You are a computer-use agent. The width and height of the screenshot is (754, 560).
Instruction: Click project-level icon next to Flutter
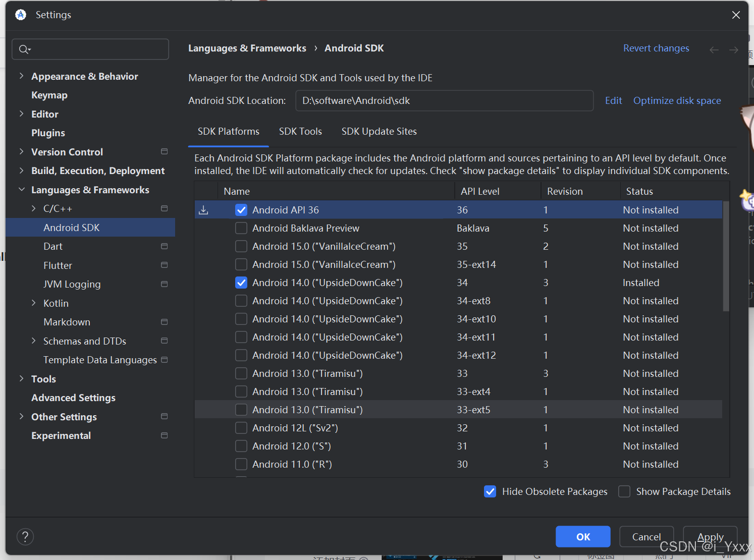[164, 265]
